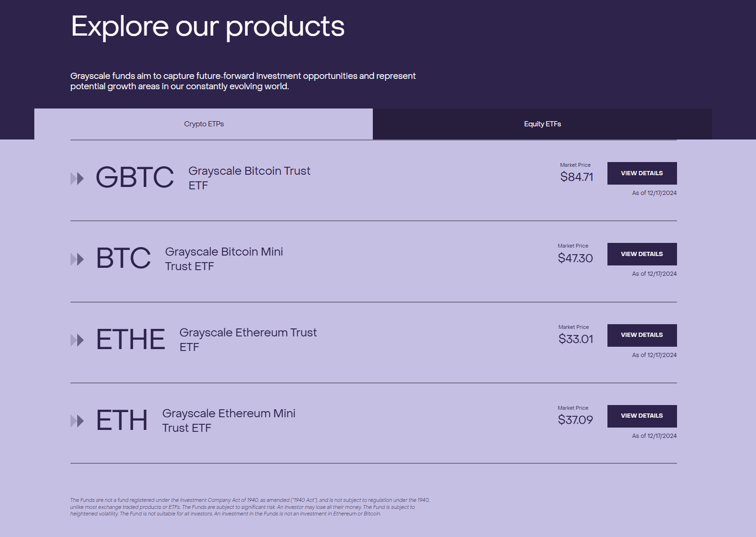756x537 pixels.
Task: View details for Grayscale Bitcoin Trust ETF
Action: tap(642, 173)
